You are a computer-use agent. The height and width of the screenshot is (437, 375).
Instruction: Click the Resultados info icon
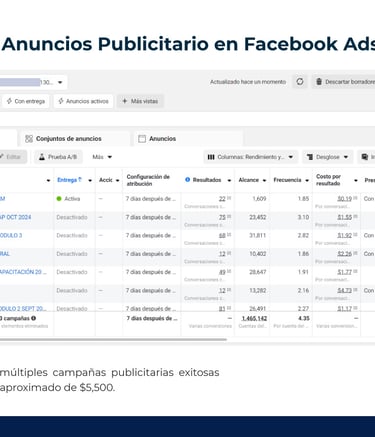click(x=187, y=180)
